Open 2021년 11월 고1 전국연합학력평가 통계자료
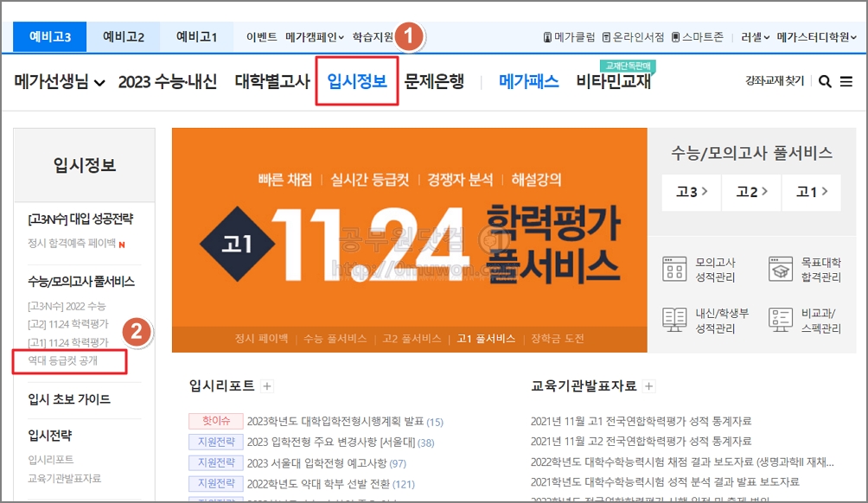This screenshot has width=868, height=503. pos(641,421)
